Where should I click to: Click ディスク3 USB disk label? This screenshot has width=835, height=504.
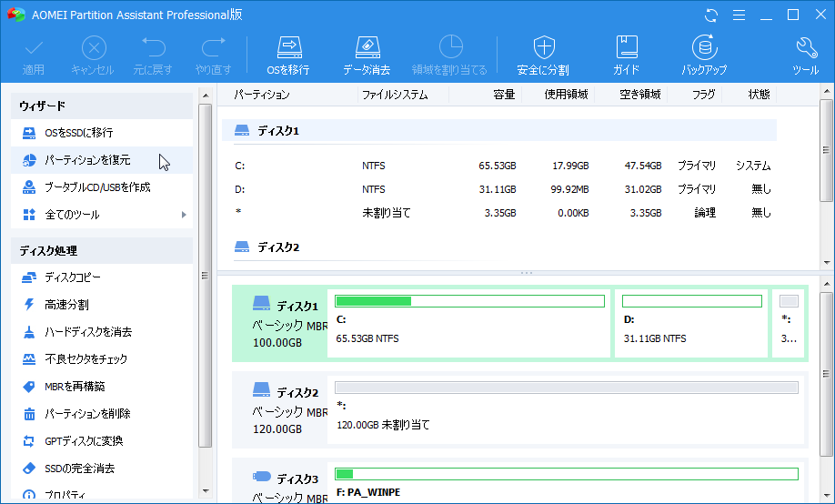coord(282,483)
